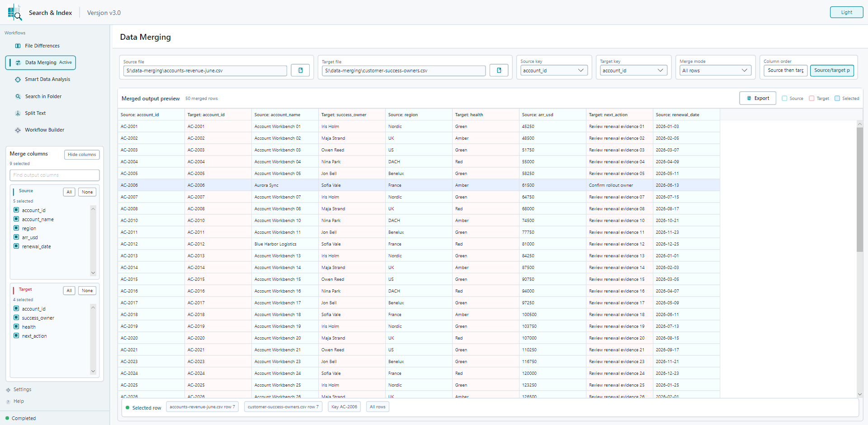The width and height of the screenshot is (868, 425).
Task: Enable the Source highlight checkbox
Action: pos(785,98)
